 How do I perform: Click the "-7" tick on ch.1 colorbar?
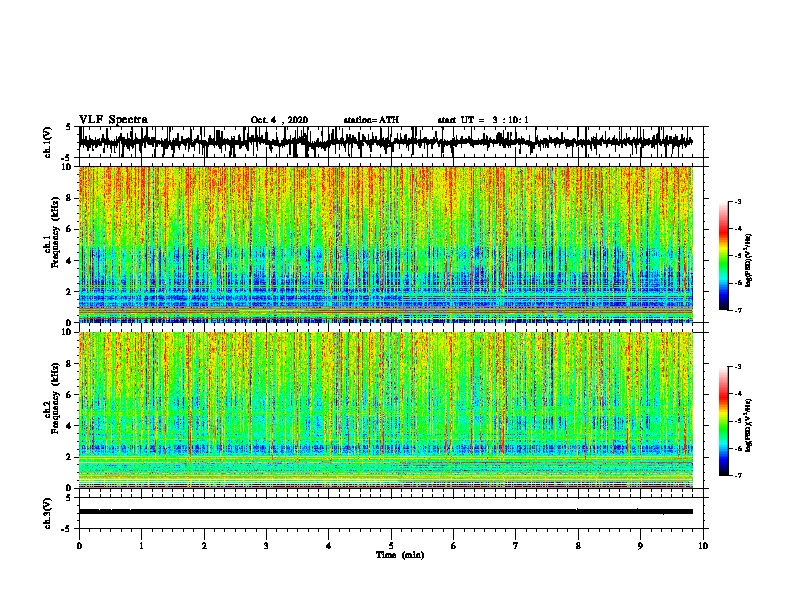[737, 310]
